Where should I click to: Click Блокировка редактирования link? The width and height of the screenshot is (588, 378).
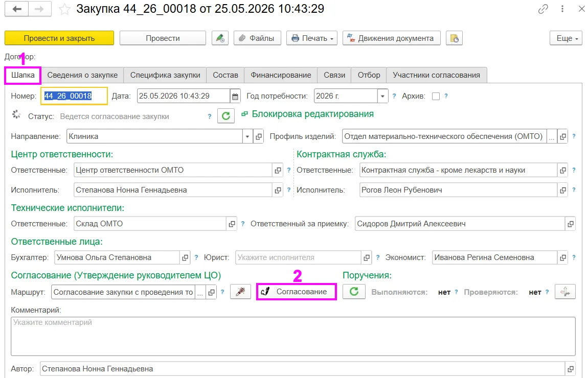pos(313,114)
